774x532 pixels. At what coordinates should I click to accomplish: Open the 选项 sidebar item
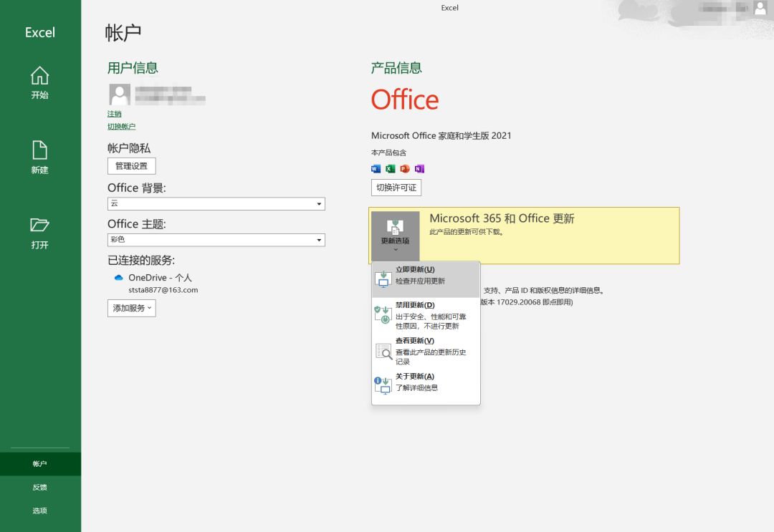tap(40, 511)
